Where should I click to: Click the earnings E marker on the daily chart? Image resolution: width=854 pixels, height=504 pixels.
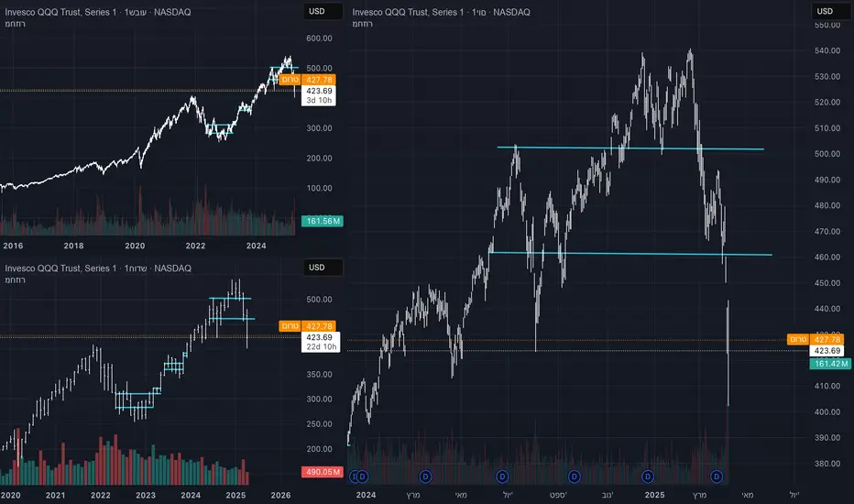pyautogui.click(x=354, y=477)
